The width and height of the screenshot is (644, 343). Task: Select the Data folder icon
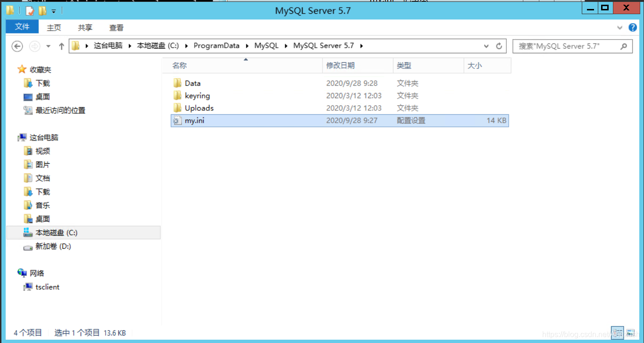(177, 83)
